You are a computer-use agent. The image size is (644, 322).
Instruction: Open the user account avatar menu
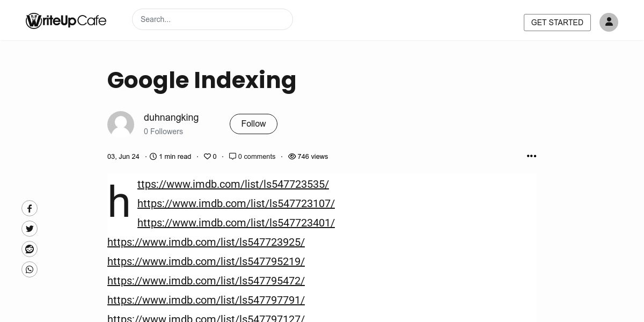pyautogui.click(x=609, y=22)
